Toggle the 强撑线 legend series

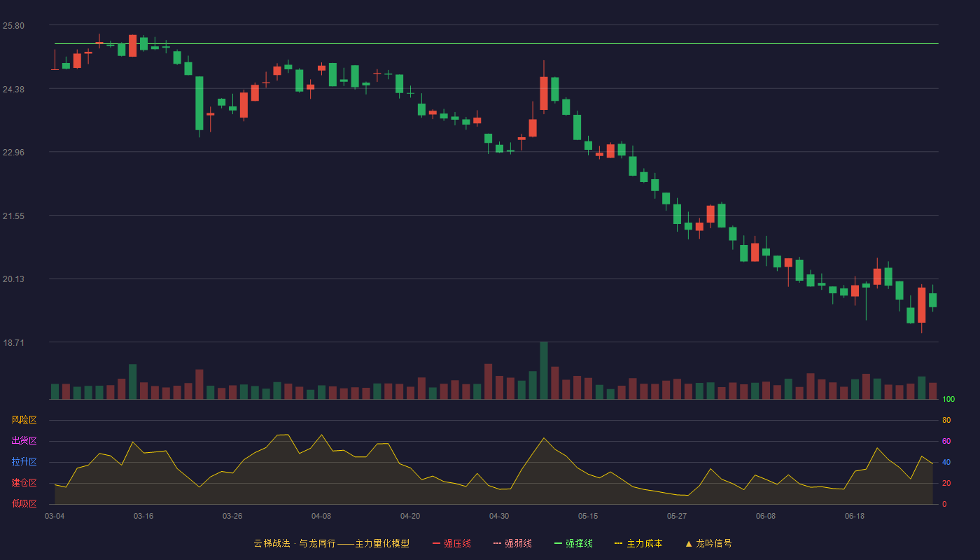click(x=573, y=543)
